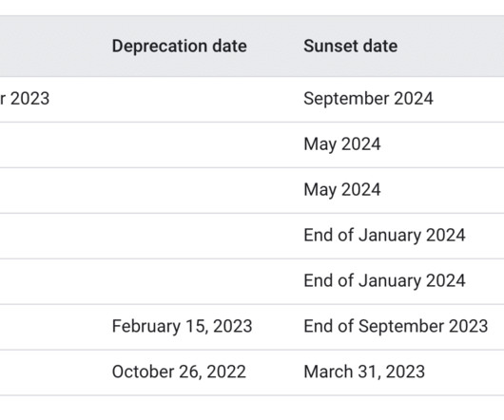The height and width of the screenshot is (420, 504).
Task: Click End of January 2024 cell below May 2024
Action: click(x=384, y=236)
